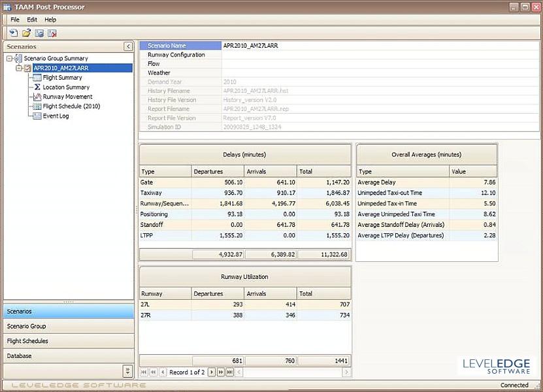543x392 pixels.
Task: Open the File menu
Action: 15,20
